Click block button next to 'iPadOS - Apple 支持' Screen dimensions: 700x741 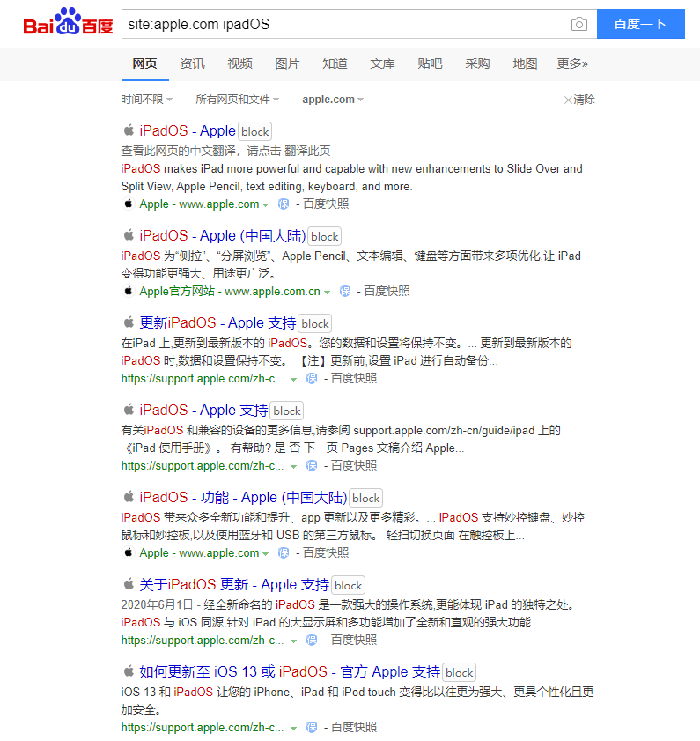pyautogui.click(x=287, y=411)
